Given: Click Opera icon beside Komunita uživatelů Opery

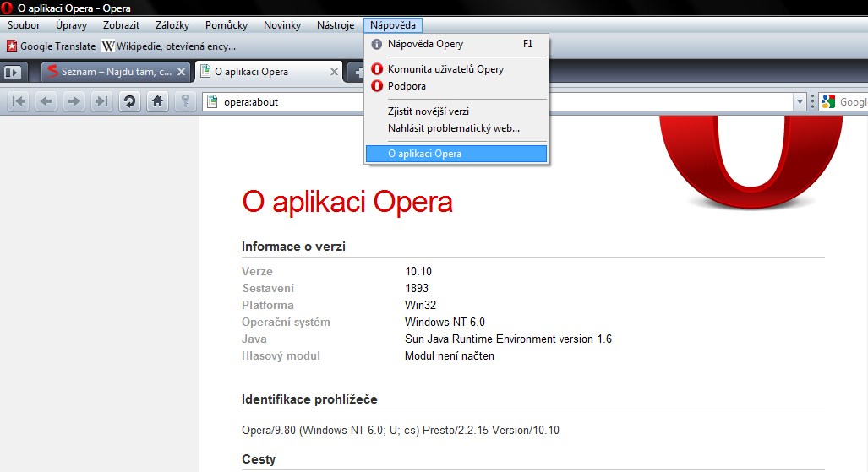Looking at the screenshot, I should pos(376,69).
